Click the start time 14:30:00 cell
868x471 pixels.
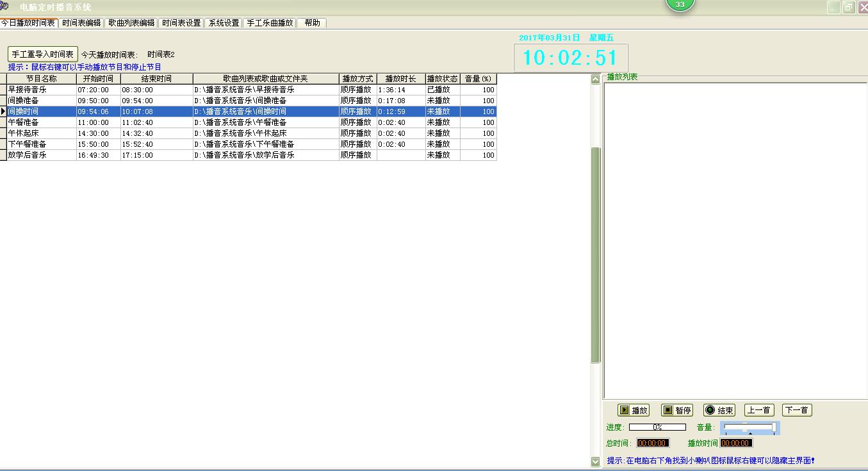pos(99,133)
